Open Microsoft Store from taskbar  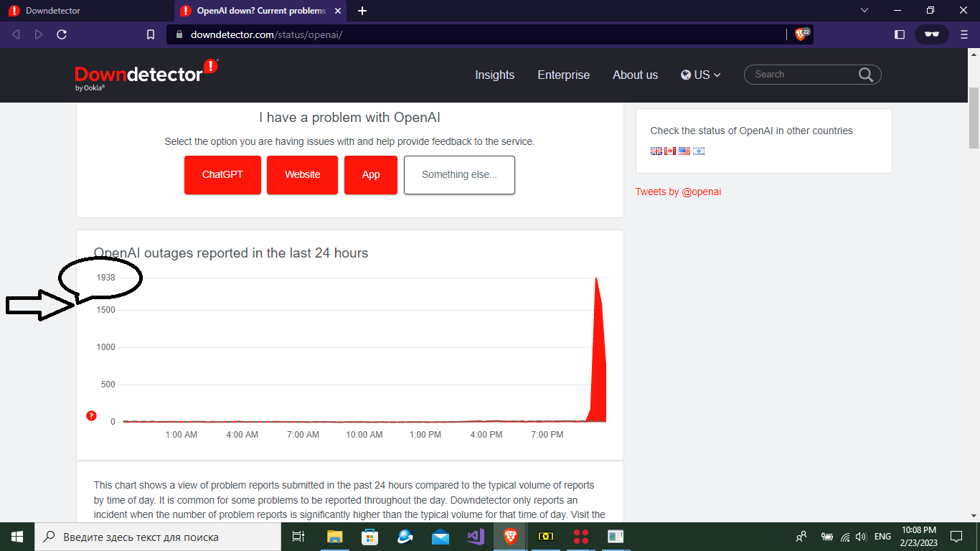pyautogui.click(x=369, y=537)
